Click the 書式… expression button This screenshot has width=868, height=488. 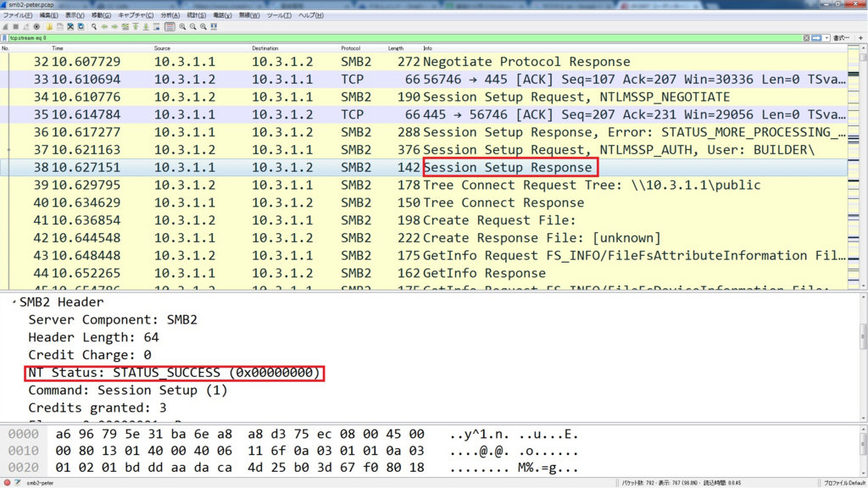point(841,38)
